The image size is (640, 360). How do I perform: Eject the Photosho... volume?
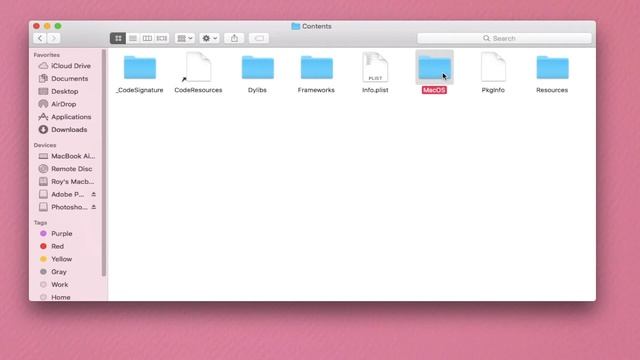93,207
